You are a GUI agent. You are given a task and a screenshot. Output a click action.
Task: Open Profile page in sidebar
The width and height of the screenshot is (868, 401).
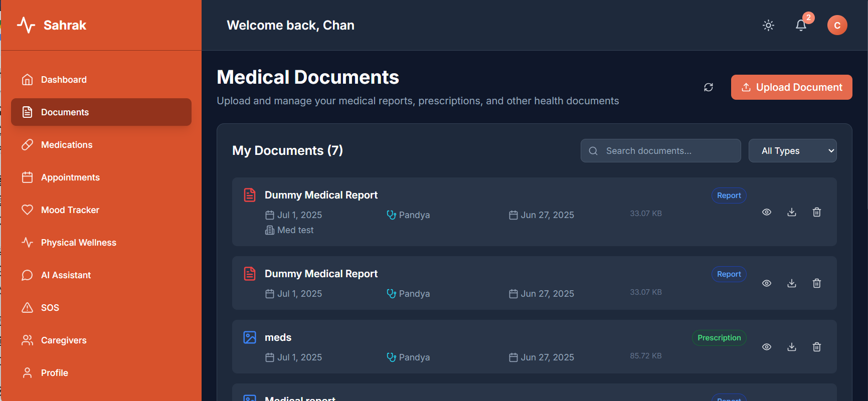(101, 373)
